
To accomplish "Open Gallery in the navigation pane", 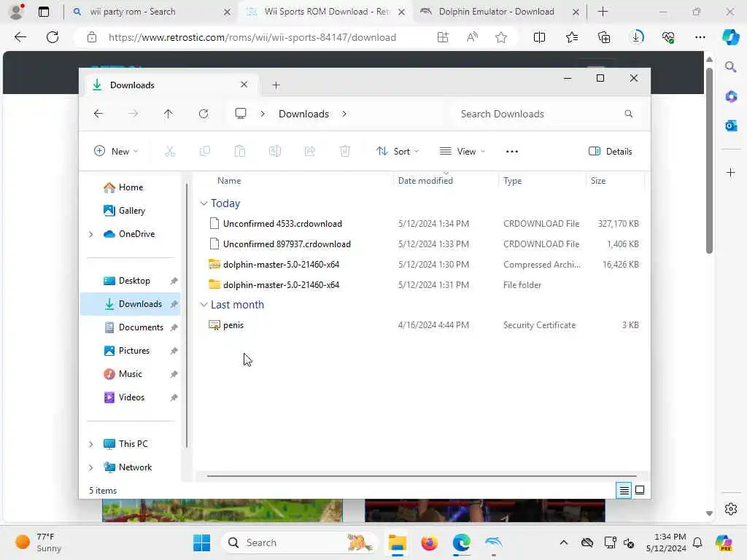I will [x=131, y=211].
